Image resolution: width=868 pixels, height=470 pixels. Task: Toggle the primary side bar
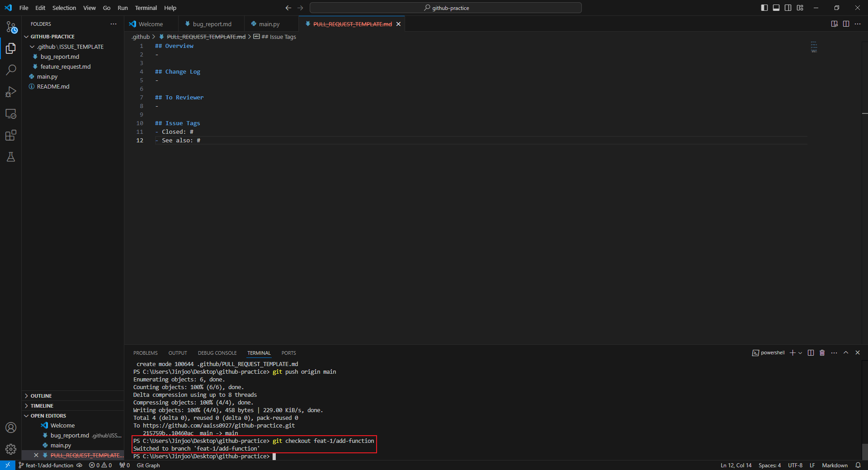(x=764, y=8)
